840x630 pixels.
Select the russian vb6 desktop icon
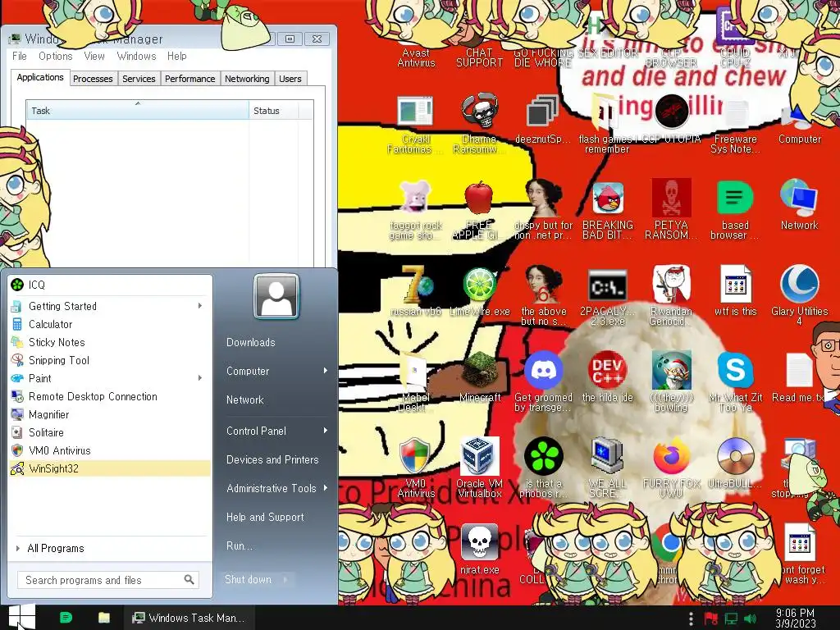point(416,291)
